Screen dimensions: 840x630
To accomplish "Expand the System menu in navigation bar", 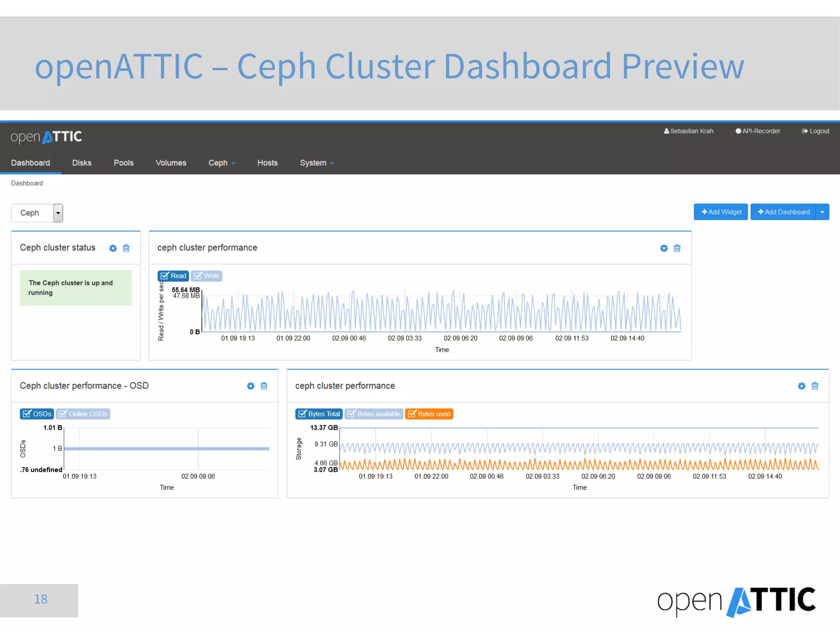I will pos(317,163).
